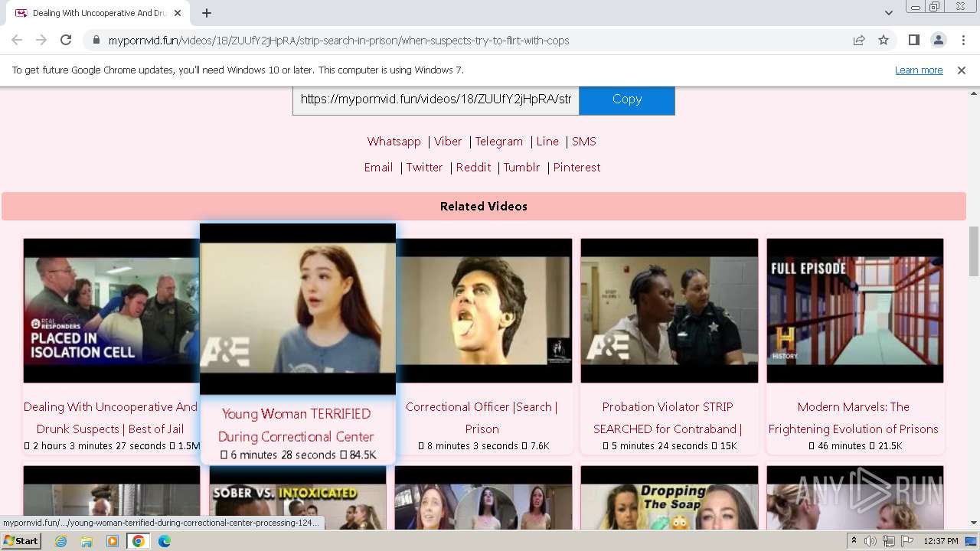
Task: Click the page vertical scrollbar thumb
Action: (974, 251)
